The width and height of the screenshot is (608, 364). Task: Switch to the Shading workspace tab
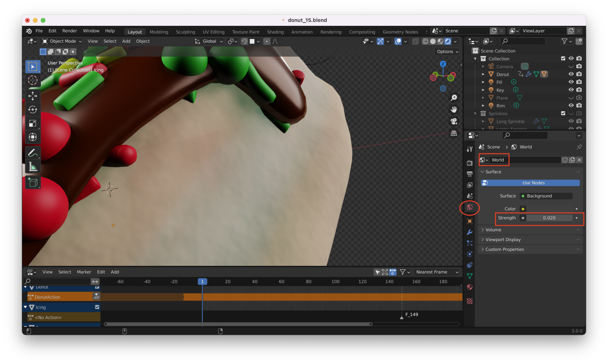point(275,32)
